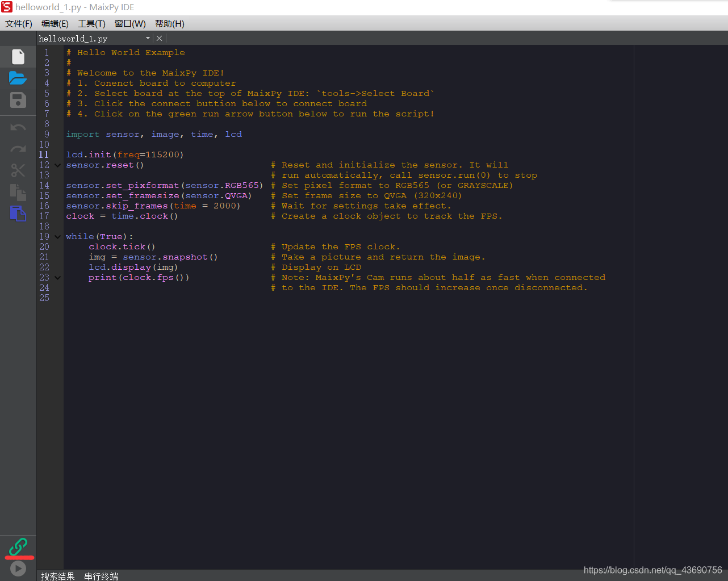728x581 pixels.
Task: Click 'sensor.reset()' code text
Action: (x=105, y=165)
